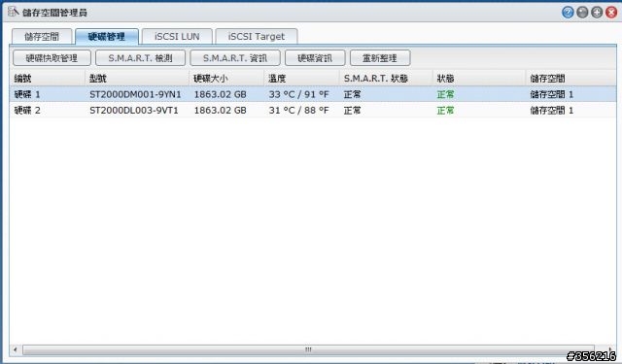Select the 硬碟 2 row

point(313,110)
